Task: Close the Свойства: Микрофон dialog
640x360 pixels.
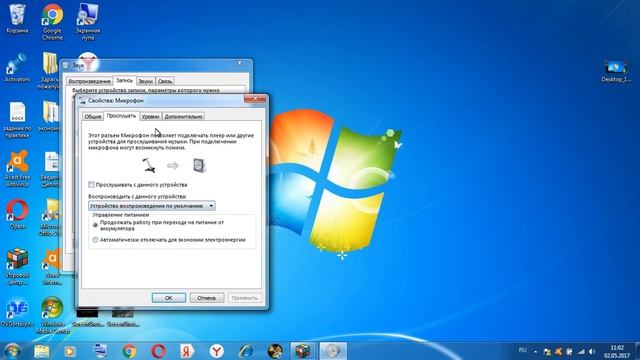Action: click(x=255, y=99)
